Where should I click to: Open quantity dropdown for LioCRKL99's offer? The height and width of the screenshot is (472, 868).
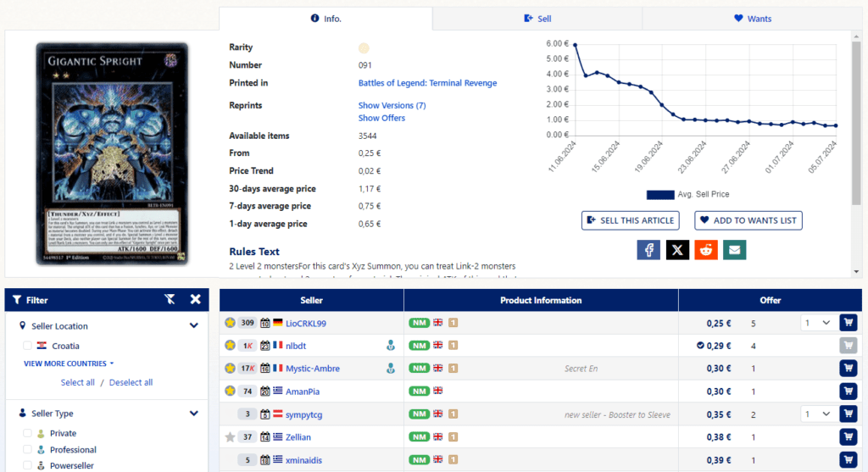point(818,323)
